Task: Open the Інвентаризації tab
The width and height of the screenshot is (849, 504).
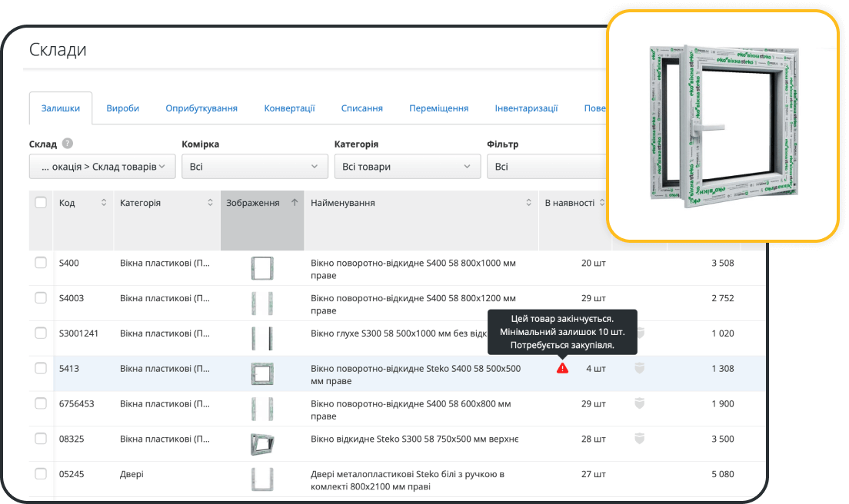Action: click(x=526, y=108)
